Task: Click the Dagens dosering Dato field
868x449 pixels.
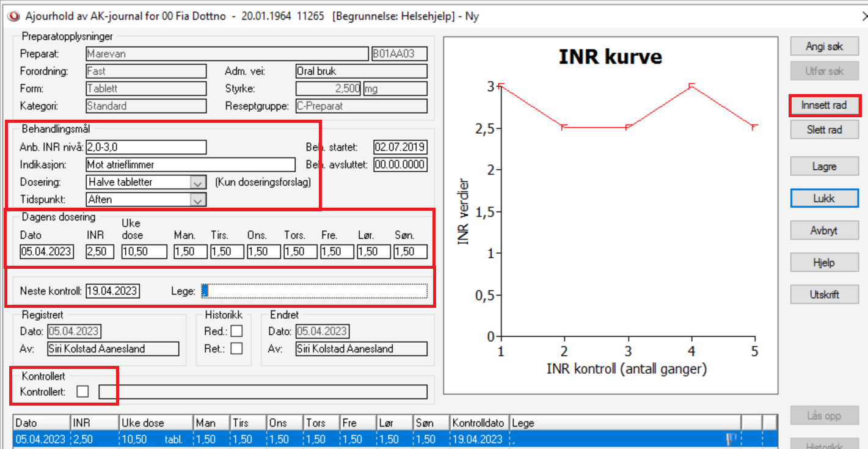Action: (x=46, y=252)
